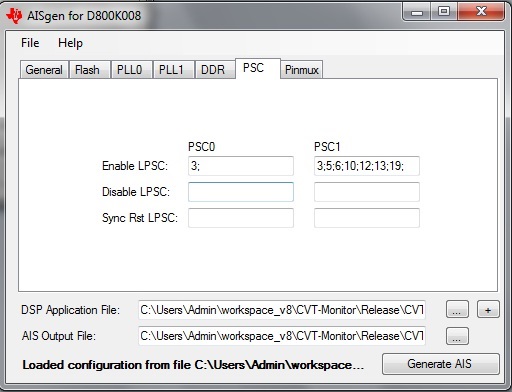Click the PSC0 Disable LPSC field
The width and height of the screenshot is (512, 392).
(241, 192)
